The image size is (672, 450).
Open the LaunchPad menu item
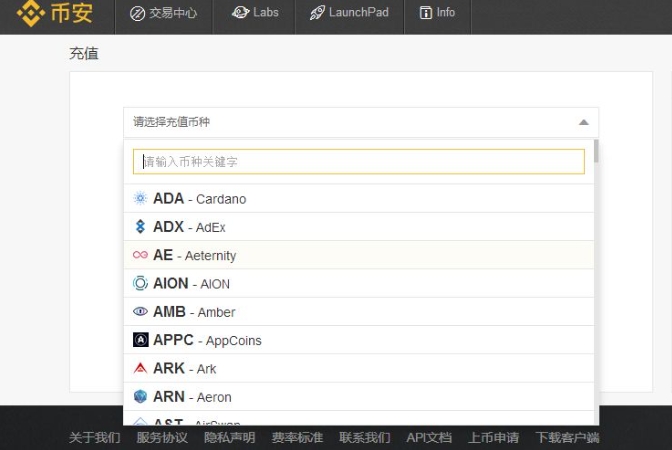[349, 13]
